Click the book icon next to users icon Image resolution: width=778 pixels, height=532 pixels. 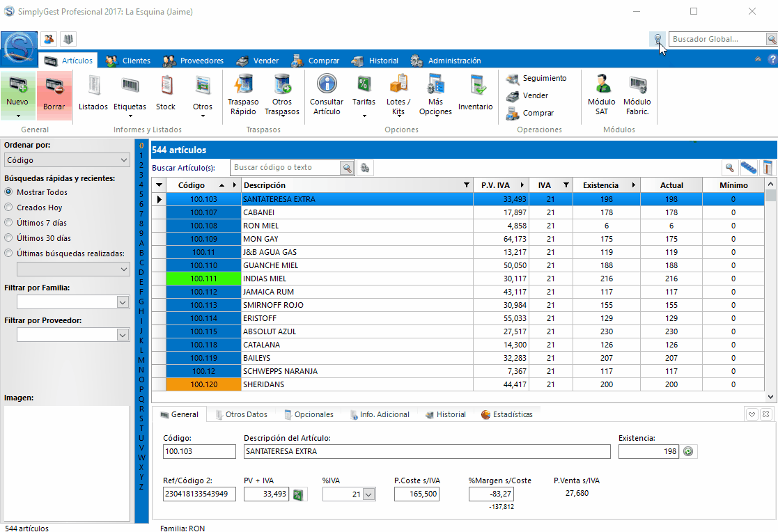tap(68, 39)
